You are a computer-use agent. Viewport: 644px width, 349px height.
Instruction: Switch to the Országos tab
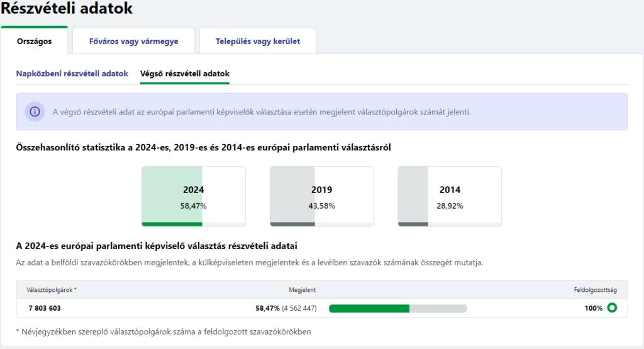coord(35,42)
